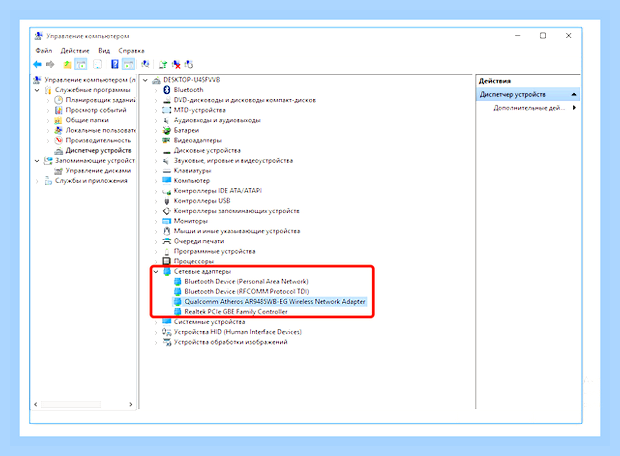Open the Действие menu
Screen dimensions: 620x456
click(x=75, y=51)
